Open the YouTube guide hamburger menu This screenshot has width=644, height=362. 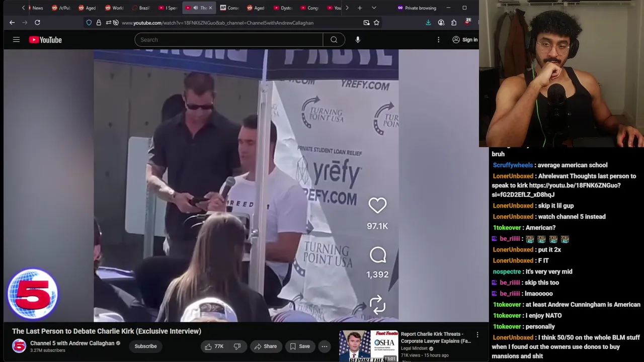tap(16, 40)
